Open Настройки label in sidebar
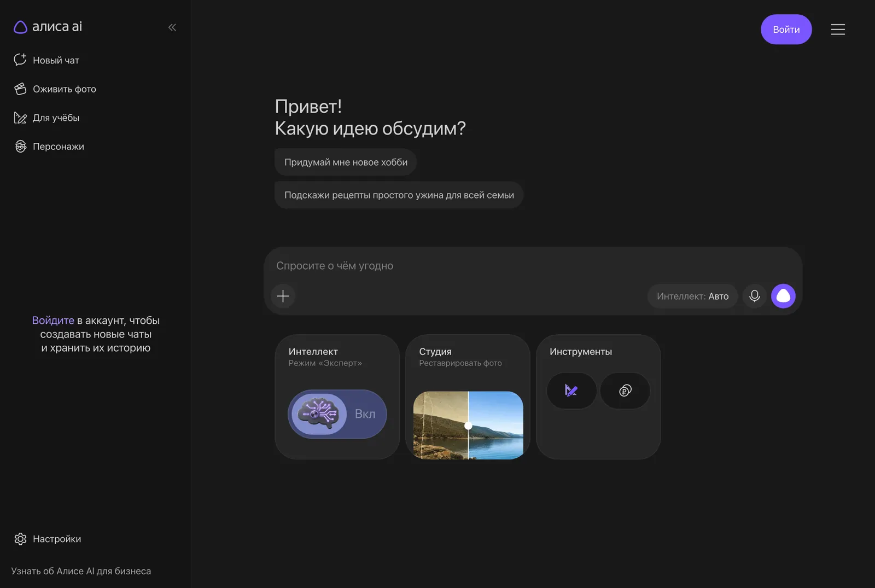Screen dimensions: 875x588 tap(57, 539)
